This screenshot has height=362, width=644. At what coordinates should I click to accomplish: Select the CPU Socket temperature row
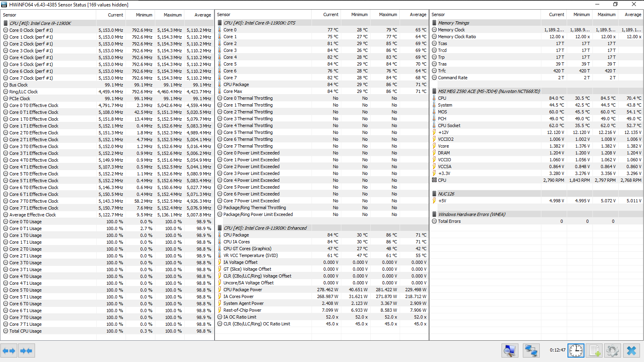537,125
